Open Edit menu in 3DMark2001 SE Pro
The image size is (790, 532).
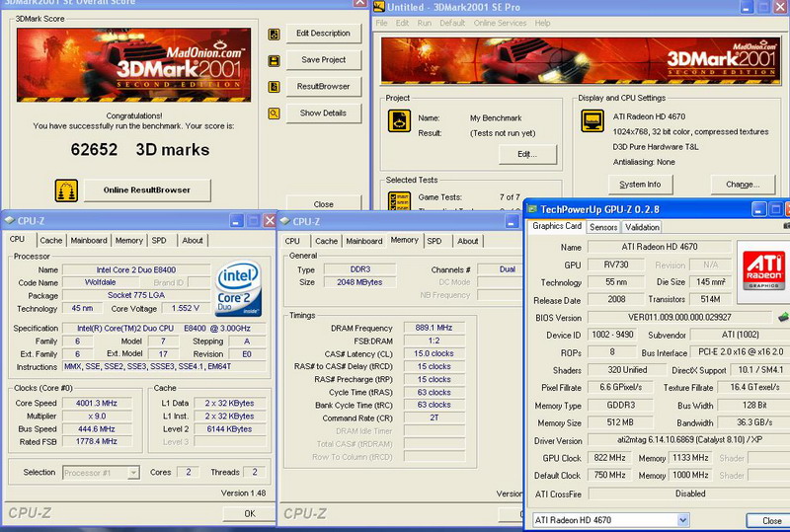tap(402, 23)
